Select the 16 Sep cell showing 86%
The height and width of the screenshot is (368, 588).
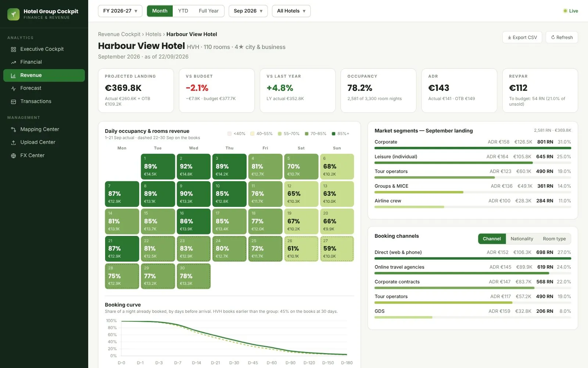click(194, 222)
